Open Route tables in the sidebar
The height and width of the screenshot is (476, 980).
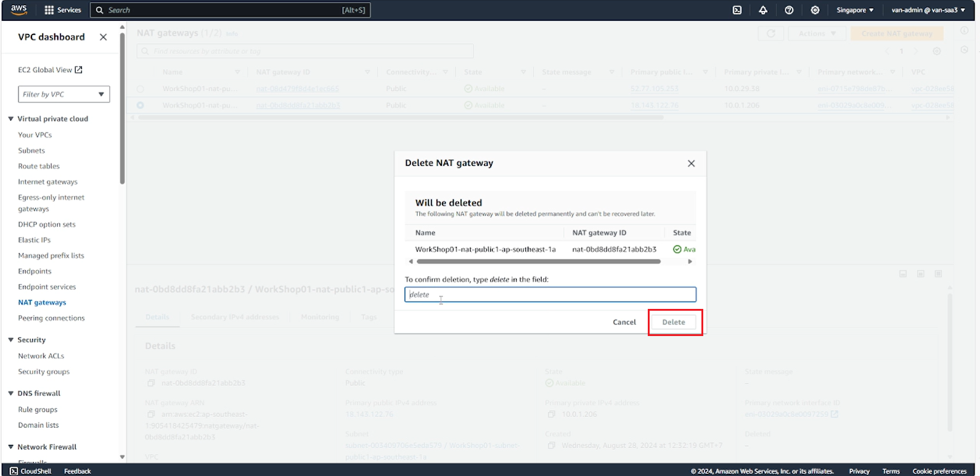[39, 166]
